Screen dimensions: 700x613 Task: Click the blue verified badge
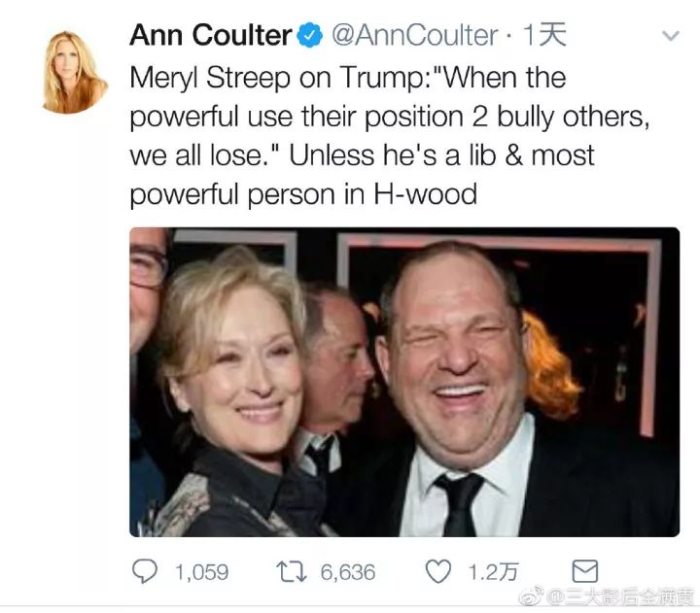pyautogui.click(x=310, y=36)
